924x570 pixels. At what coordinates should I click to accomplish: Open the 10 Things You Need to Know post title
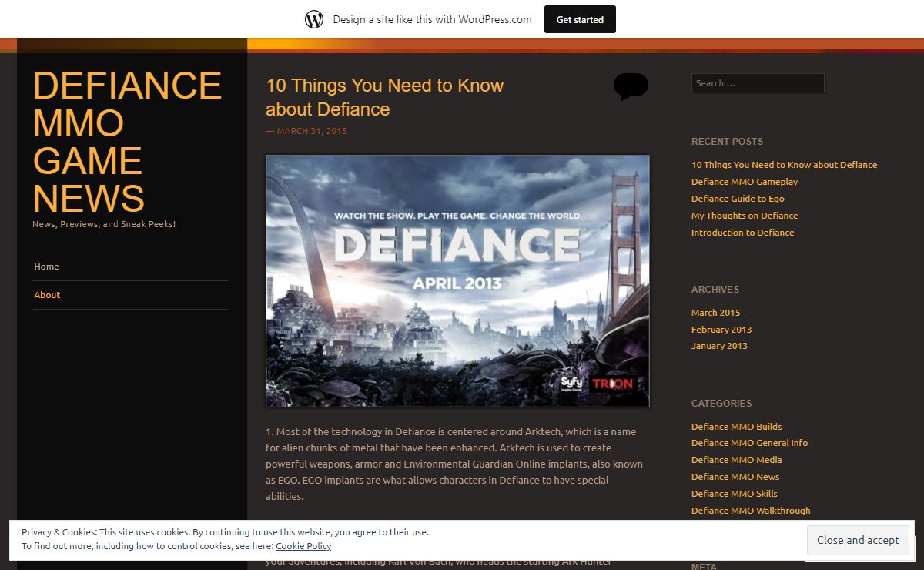(x=384, y=97)
